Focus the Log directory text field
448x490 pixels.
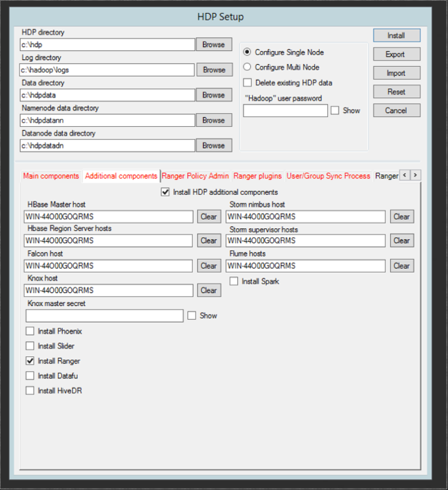click(107, 70)
